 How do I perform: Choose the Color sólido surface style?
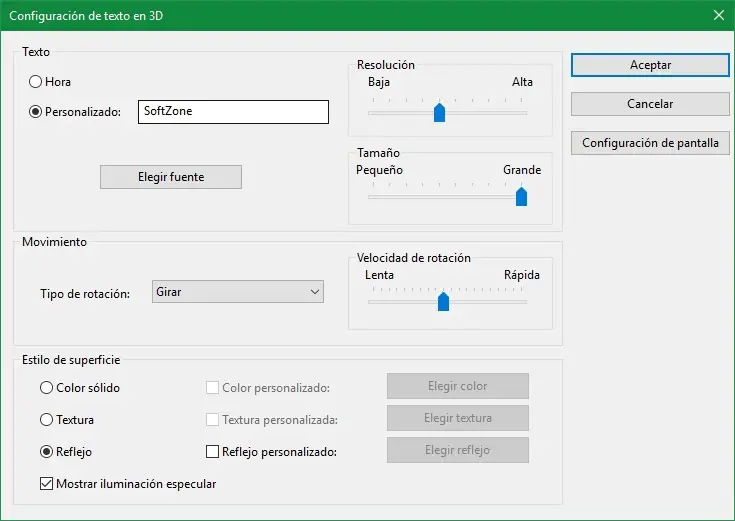47,387
